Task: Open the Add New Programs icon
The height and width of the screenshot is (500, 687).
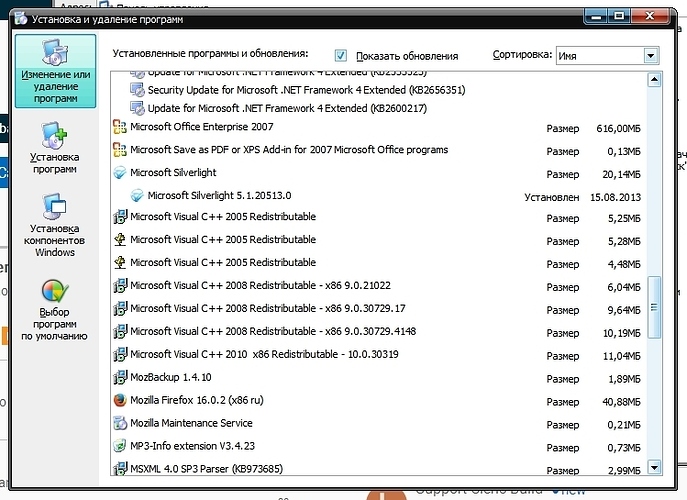Action: [x=56, y=134]
